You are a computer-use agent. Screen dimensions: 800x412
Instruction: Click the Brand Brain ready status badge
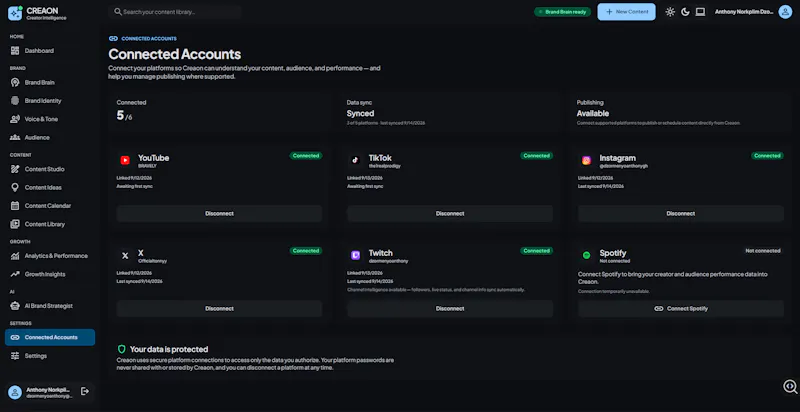click(563, 12)
